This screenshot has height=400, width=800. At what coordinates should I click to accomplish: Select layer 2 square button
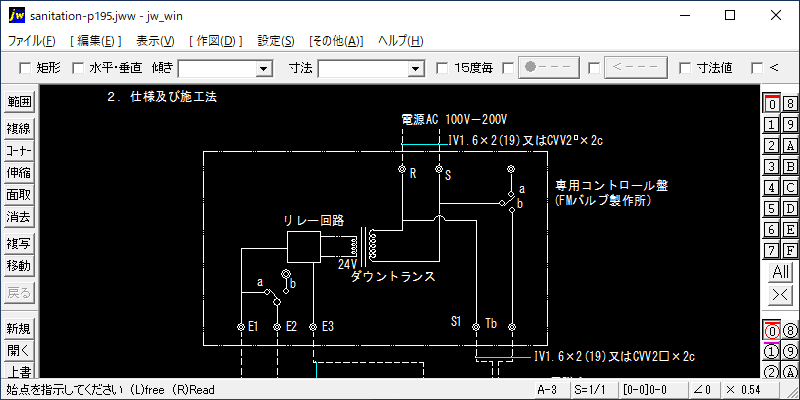pyautogui.click(x=772, y=145)
